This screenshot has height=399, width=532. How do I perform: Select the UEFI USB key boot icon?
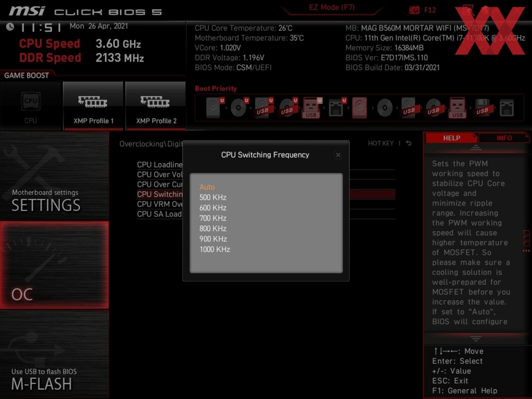click(x=311, y=108)
